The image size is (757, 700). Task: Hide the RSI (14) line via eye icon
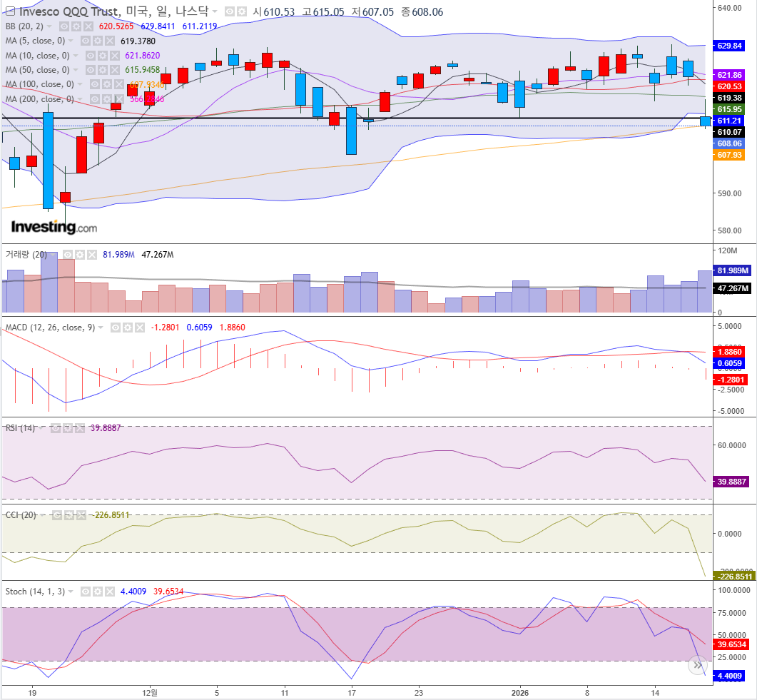pyautogui.click(x=56, y=428)
